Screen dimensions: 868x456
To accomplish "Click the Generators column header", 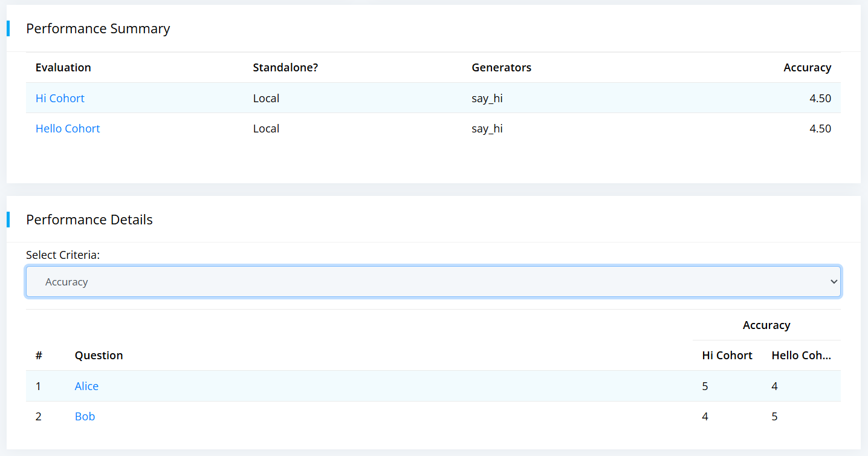I will tap(501, 67).
